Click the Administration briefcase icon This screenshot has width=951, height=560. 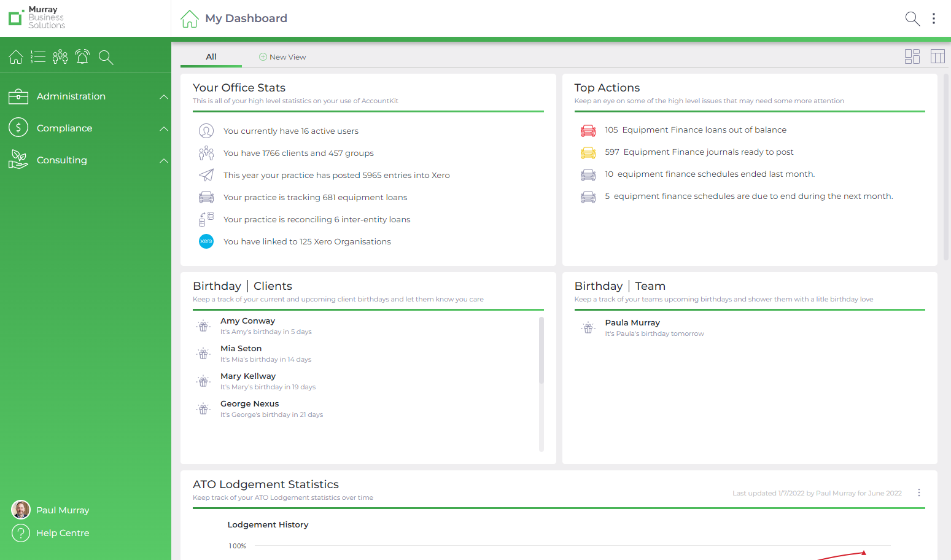pyautogui.click(x=18, y=96)
